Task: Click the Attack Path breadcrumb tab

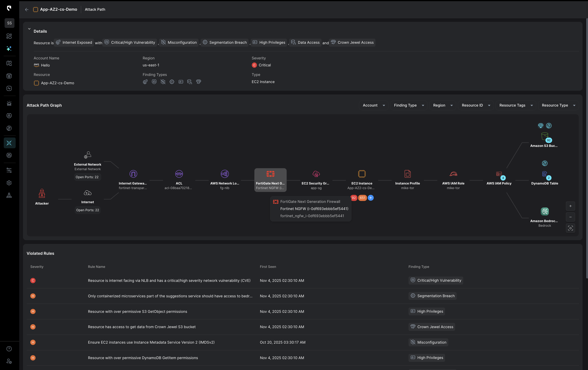Action: coord(95,10)
